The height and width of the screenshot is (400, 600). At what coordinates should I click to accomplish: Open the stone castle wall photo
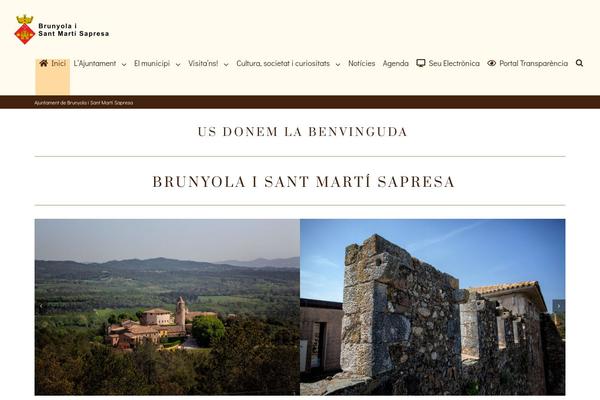click(x=433, y=307)
